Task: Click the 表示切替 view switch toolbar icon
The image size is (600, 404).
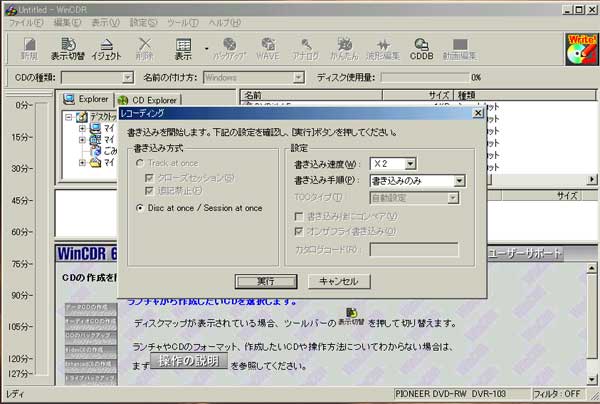Action: (x=68, y=49)
